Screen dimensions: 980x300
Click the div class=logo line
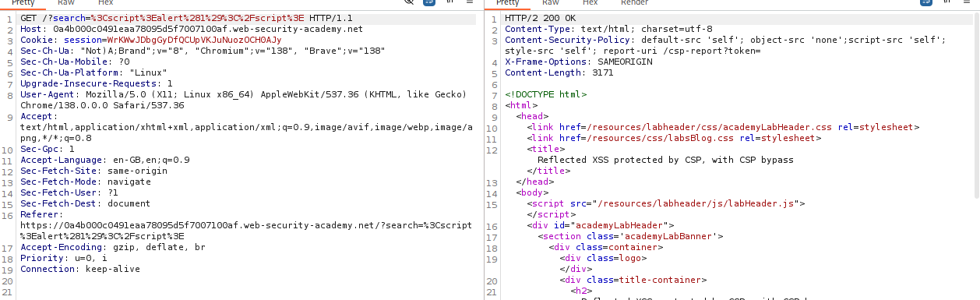click(x=603, y=258)
